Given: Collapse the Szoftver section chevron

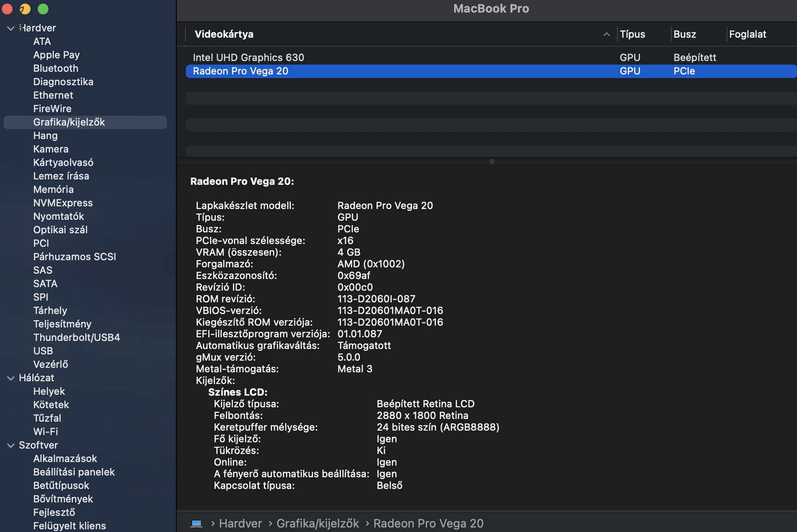Looking at the screenshot, I should 11,445.
